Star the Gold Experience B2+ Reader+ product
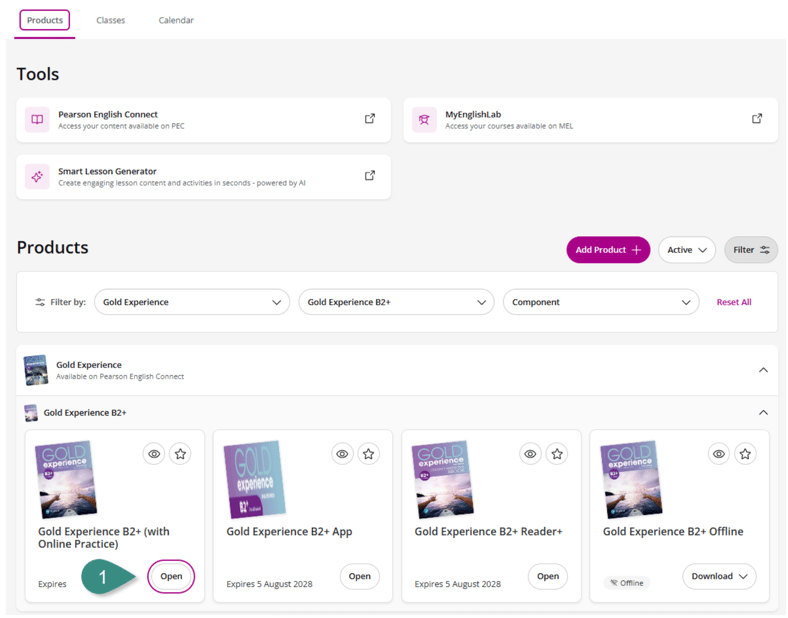788x618 pixels. (557, 454)
